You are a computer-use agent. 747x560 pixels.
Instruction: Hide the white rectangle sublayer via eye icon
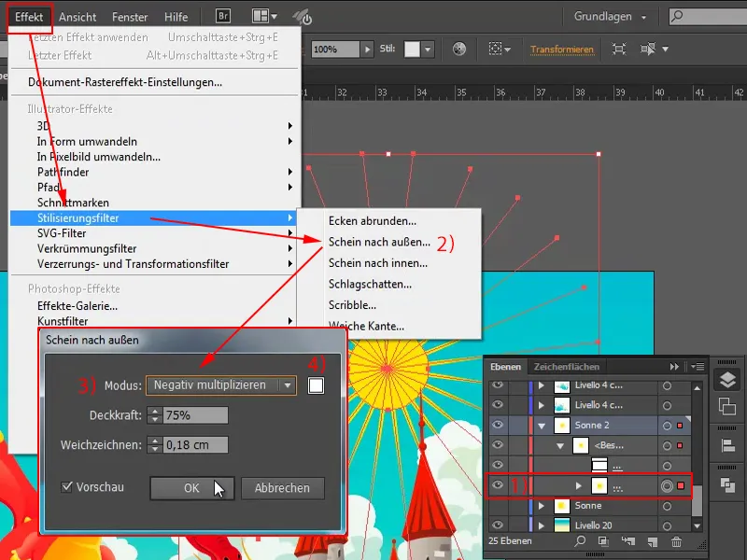(x=498, y=465)
